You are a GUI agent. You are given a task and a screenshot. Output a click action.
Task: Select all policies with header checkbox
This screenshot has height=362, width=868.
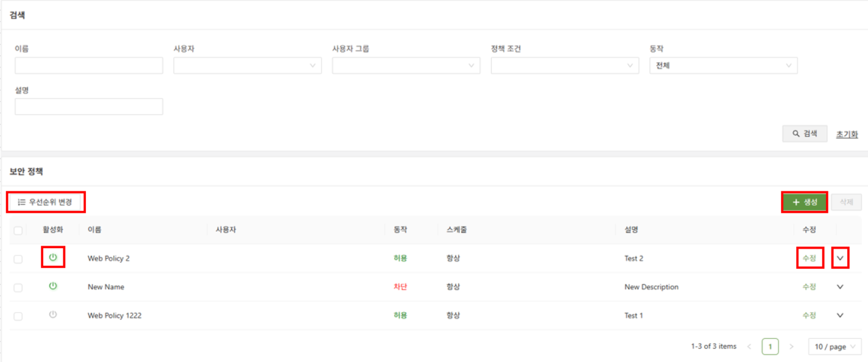click(x=18, y=230)
